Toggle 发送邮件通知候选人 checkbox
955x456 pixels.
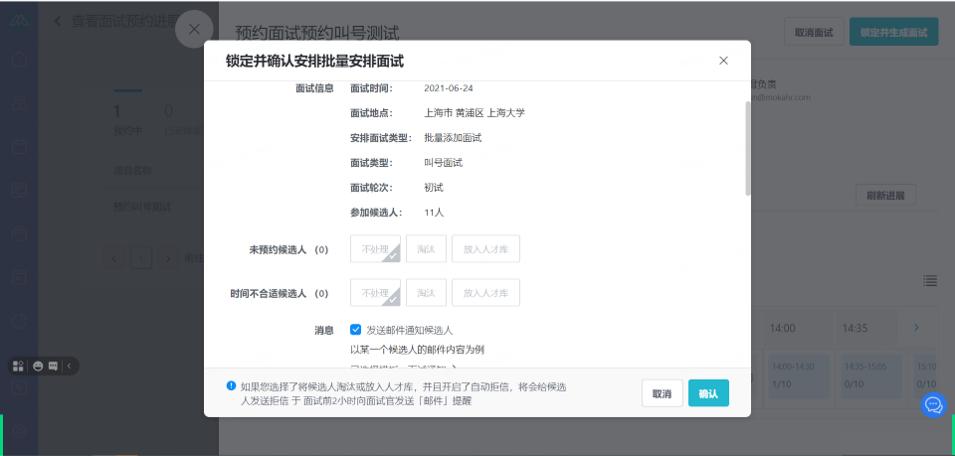coord(356,330)
